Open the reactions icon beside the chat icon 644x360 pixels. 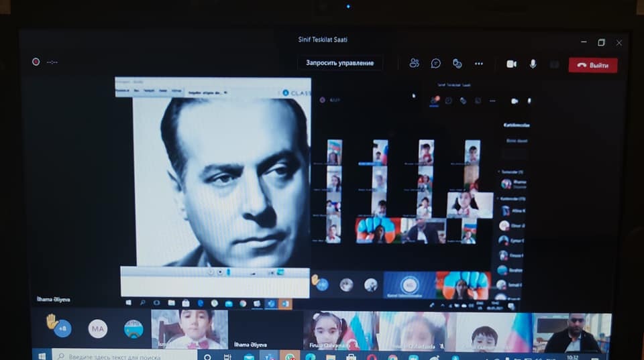pyautogui.click(x=457, y=63)
